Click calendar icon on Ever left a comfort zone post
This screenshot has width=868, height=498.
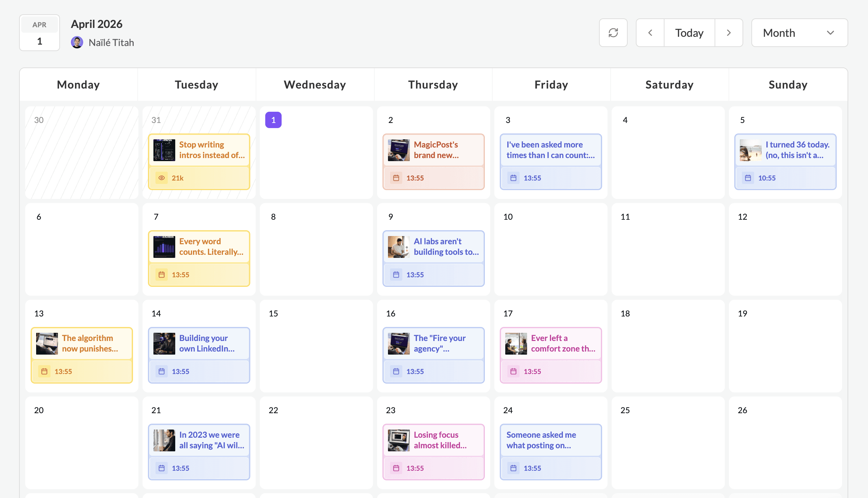point(513,371)
